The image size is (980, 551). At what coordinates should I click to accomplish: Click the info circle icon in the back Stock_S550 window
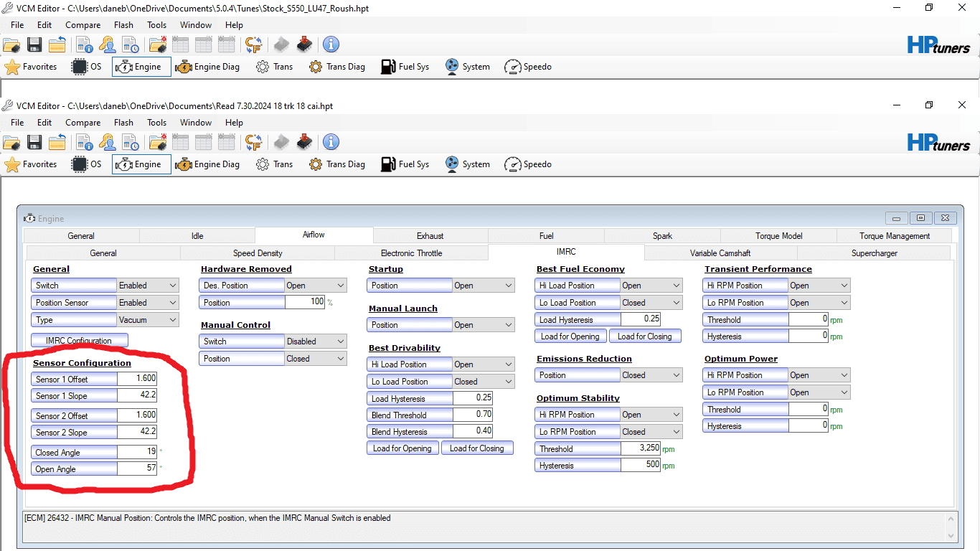[x=331, y=44]
